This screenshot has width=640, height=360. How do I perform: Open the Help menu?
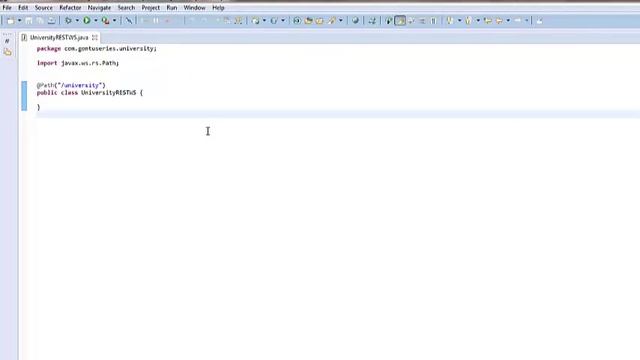(218, 8)
